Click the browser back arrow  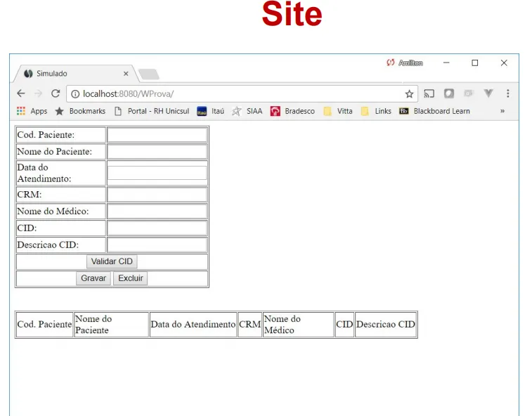[21, 93]
